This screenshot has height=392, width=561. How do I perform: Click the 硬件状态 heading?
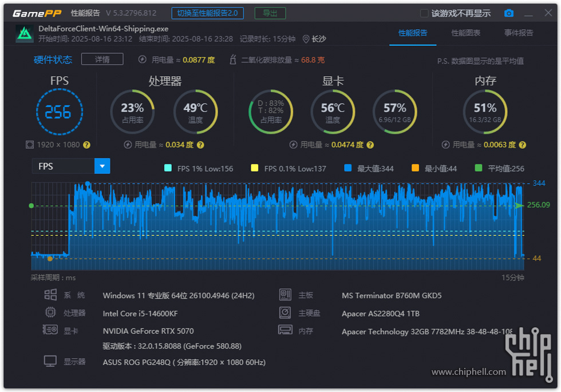[53, 60]
